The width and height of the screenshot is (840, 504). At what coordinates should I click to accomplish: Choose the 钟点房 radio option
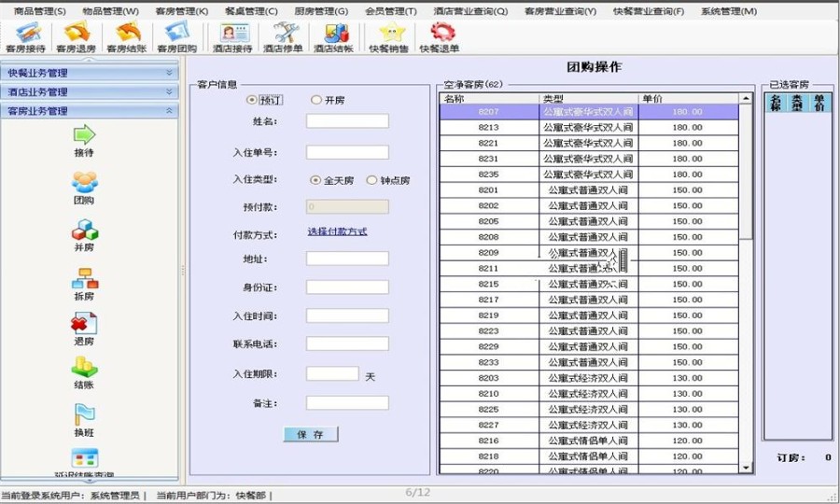[x=371, y=180]
